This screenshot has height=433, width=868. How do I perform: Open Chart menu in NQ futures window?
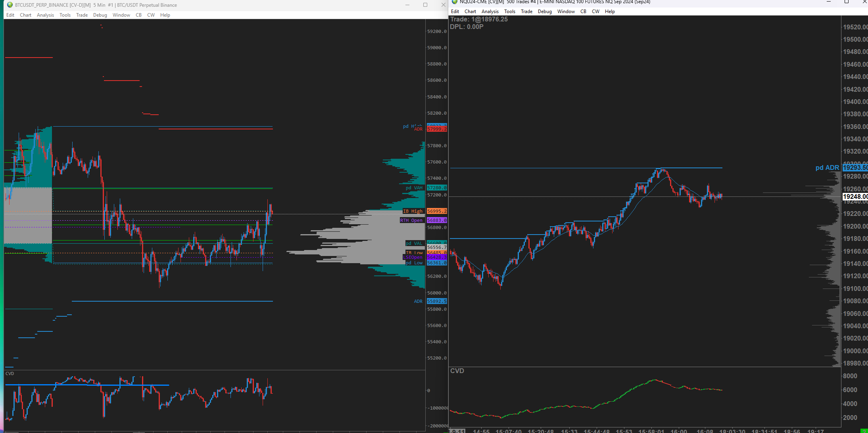click(x=470, y=12)
